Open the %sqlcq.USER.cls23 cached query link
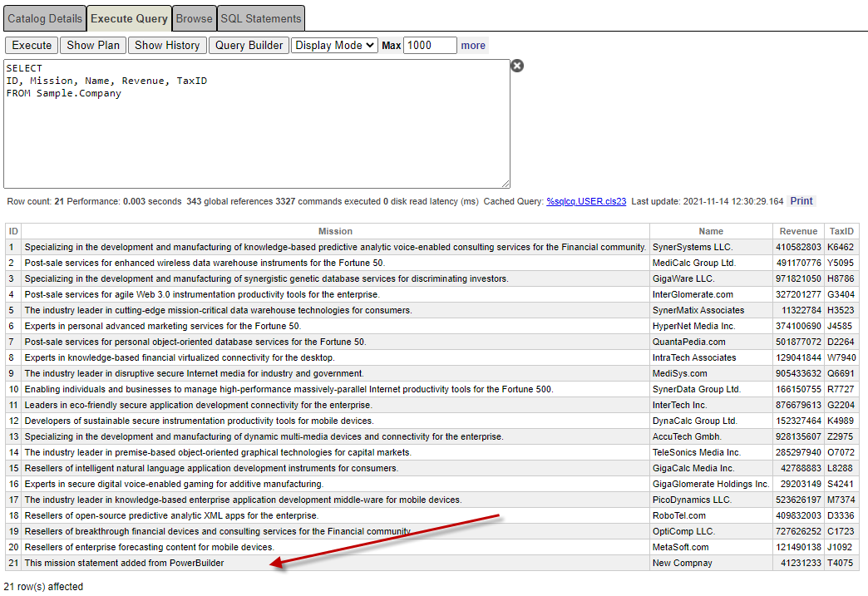The image size is (868, 596). click(x=586, y=201)
